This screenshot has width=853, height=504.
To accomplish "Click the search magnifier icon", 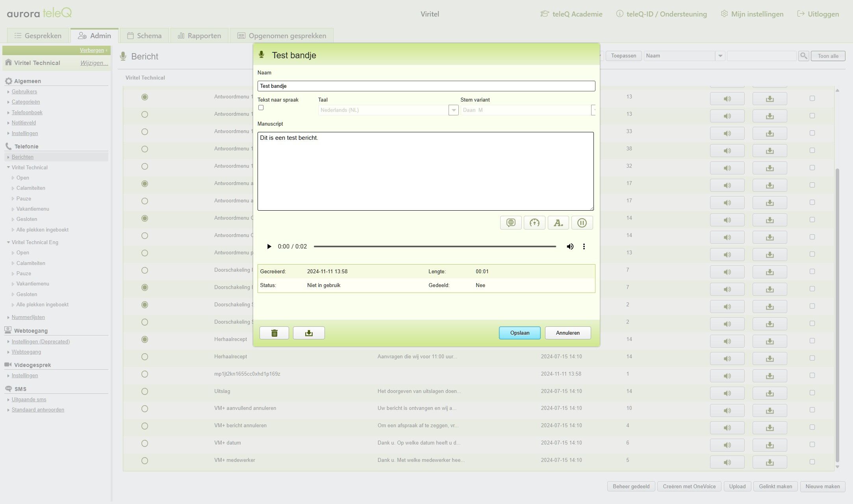I will (x=803, y=56).
